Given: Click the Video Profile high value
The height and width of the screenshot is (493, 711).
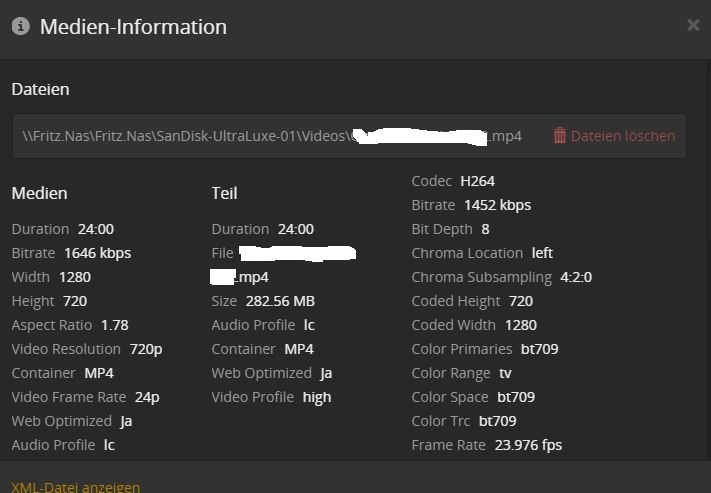Looking at the screenshot, I should [316, 397].
